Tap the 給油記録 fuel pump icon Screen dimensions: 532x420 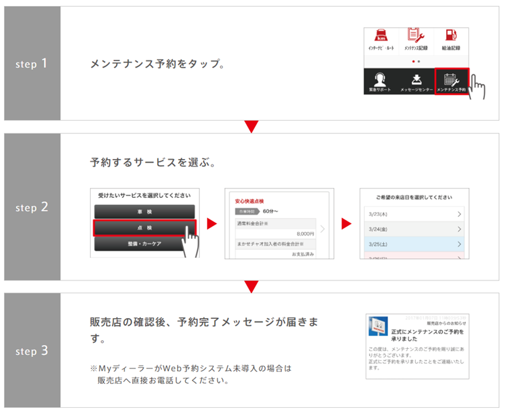coord(451,39)
